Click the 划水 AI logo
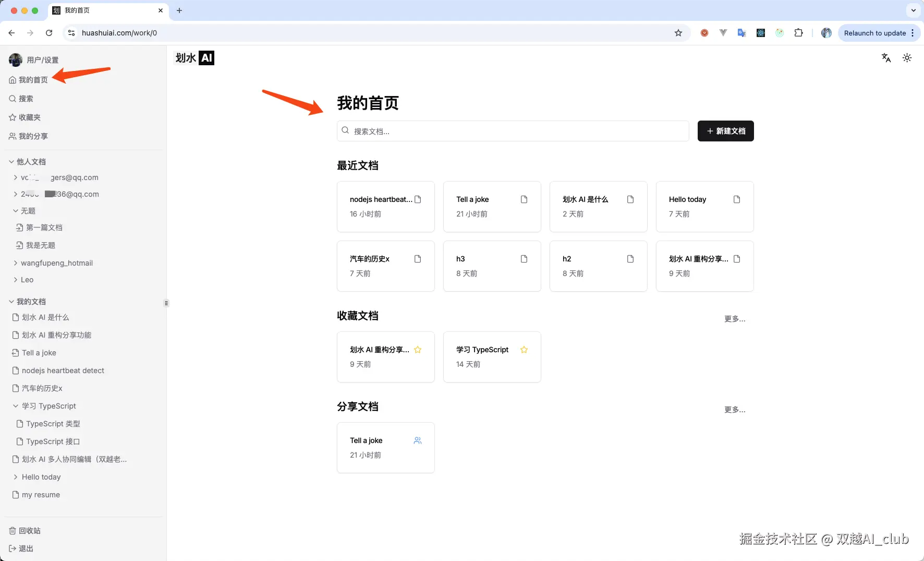The width and height of the screenshot is (924, 561). coord(193,58)
